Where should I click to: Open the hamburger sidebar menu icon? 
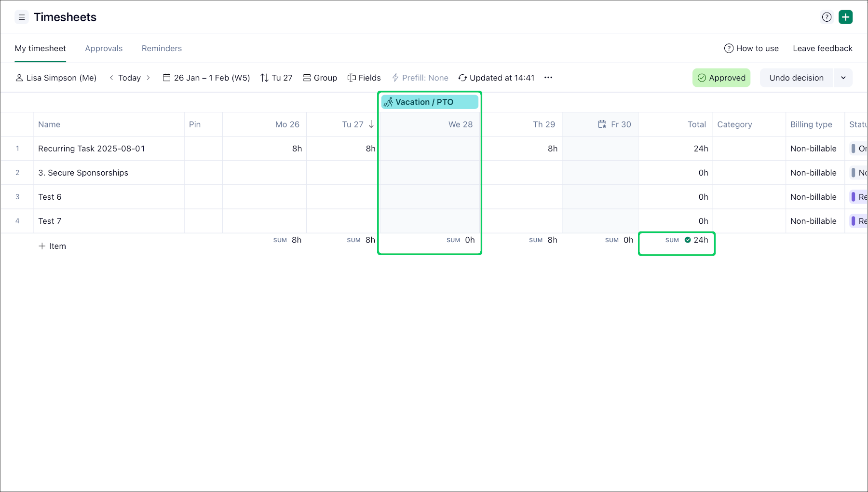(x=22, y=17)
